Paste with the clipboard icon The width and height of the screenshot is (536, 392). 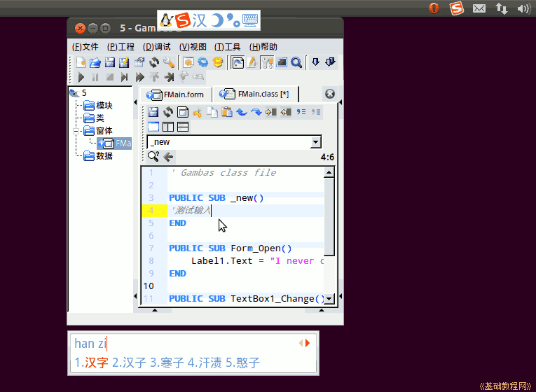[226, 112]
